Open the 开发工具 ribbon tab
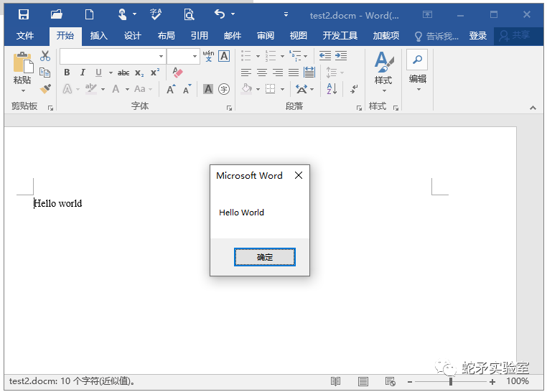 click(x=340, y=36)
